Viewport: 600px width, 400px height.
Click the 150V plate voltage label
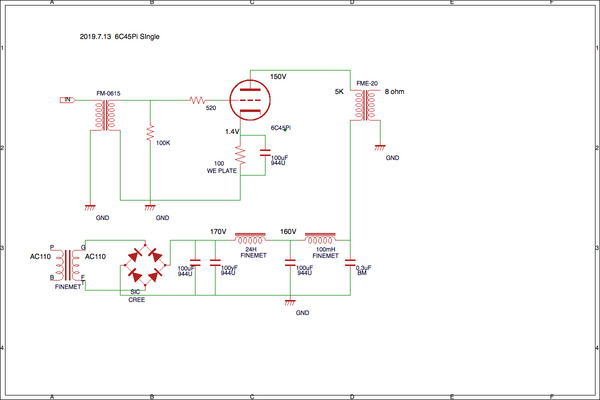click(278, 77)
